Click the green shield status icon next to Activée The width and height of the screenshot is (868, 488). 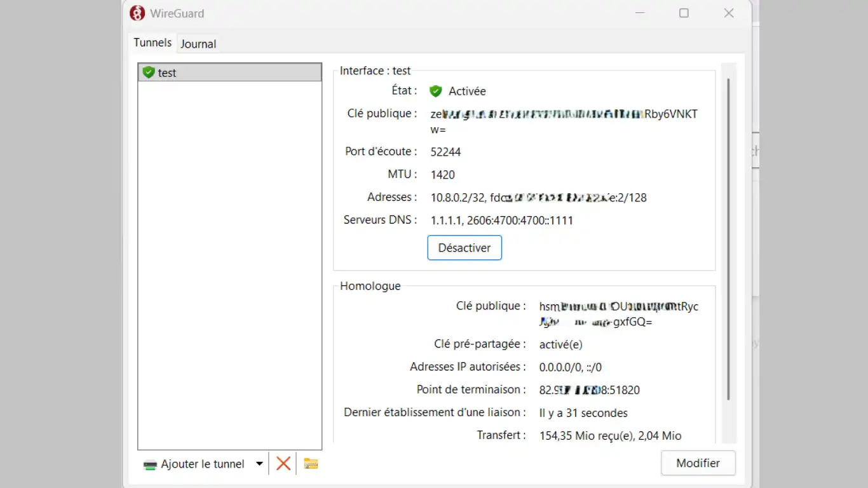coord(435,91)
